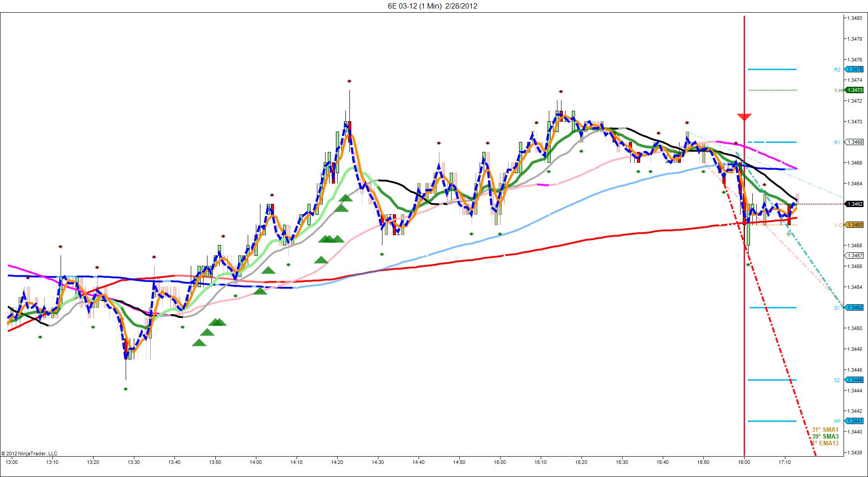Click the black current price tag 1.3462

tap(854, 204)
